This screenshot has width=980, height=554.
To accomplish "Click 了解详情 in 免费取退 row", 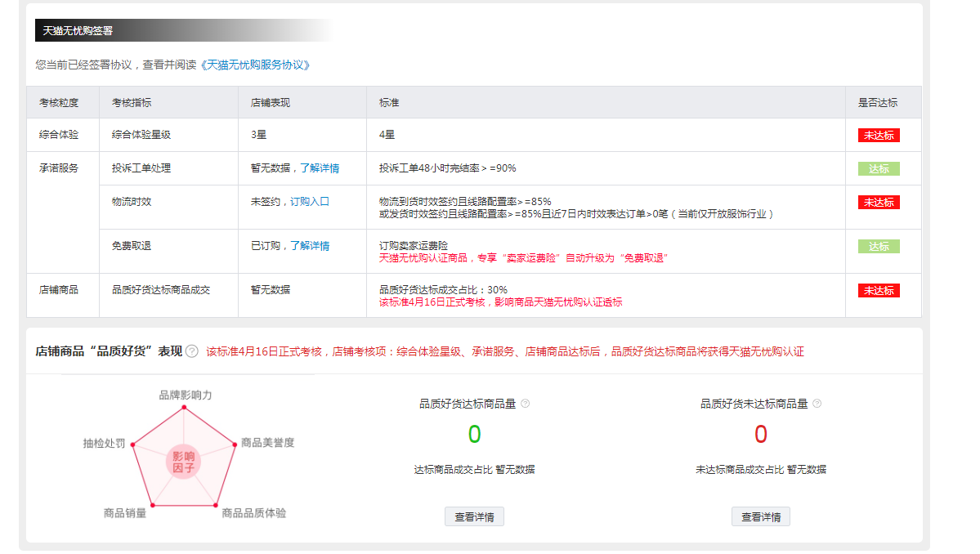I will pyautogui.click(x=310, y=245).
